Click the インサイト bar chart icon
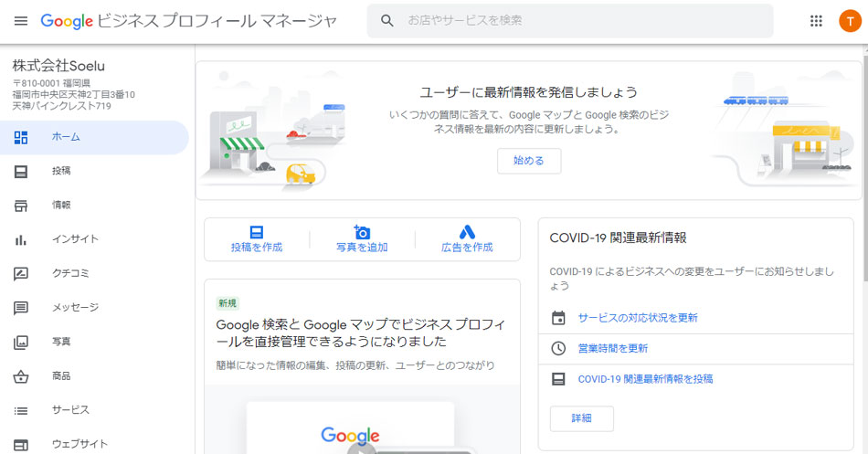Viewport: 868px width, 454px height. click(21, 239)
